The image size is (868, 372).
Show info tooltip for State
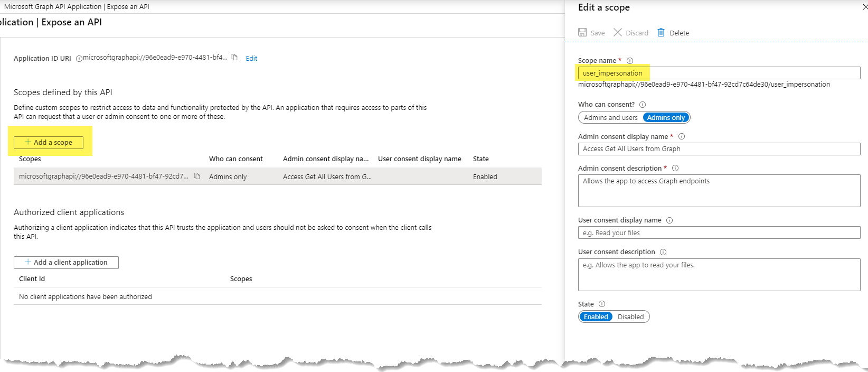(602, 304)
